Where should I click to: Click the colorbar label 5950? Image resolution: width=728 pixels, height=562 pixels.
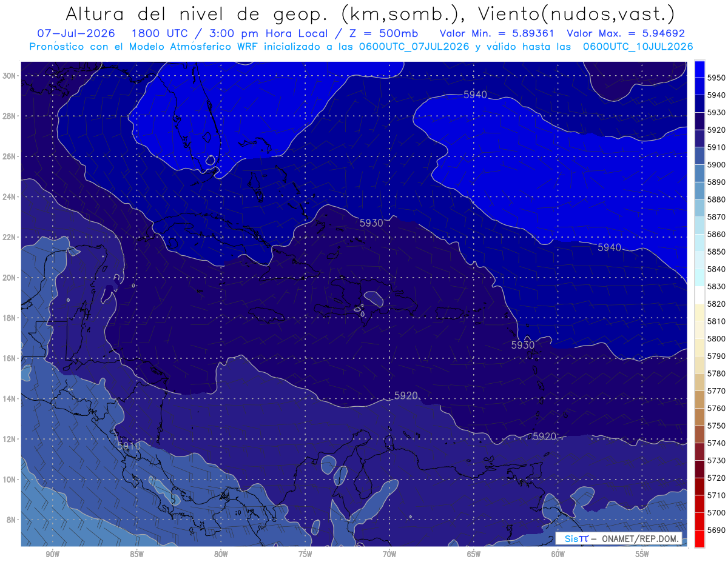pos(716,78)
